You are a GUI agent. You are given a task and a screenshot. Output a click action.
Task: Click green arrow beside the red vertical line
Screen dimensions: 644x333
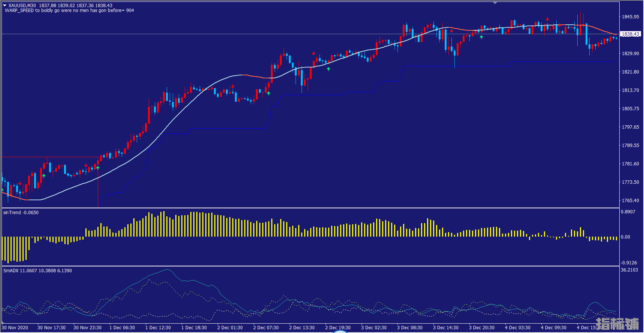point(98,168)
